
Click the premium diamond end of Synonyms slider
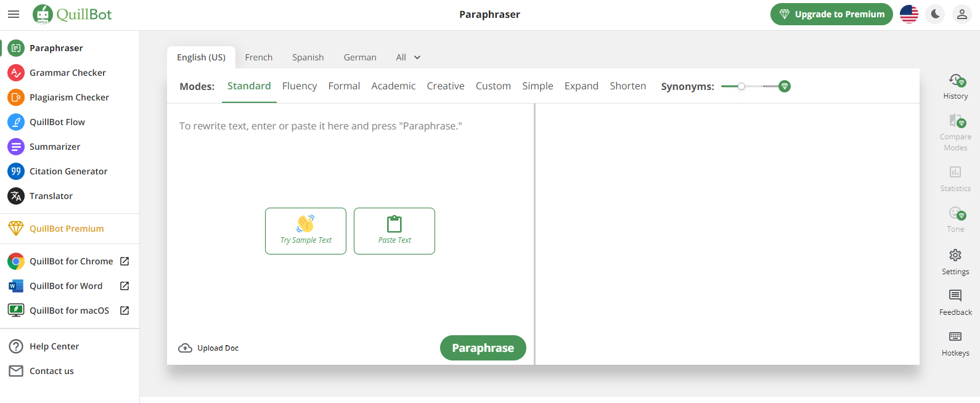click(x=785, y=86)
